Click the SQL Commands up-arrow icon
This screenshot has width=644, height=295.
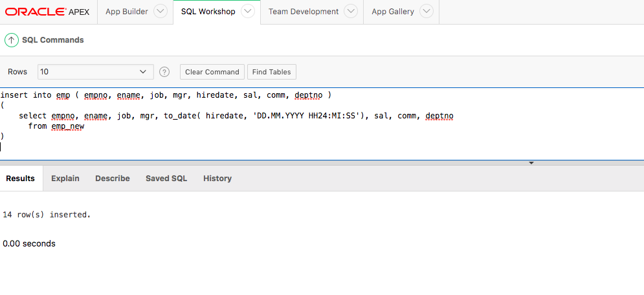click(x=12, y=40)
